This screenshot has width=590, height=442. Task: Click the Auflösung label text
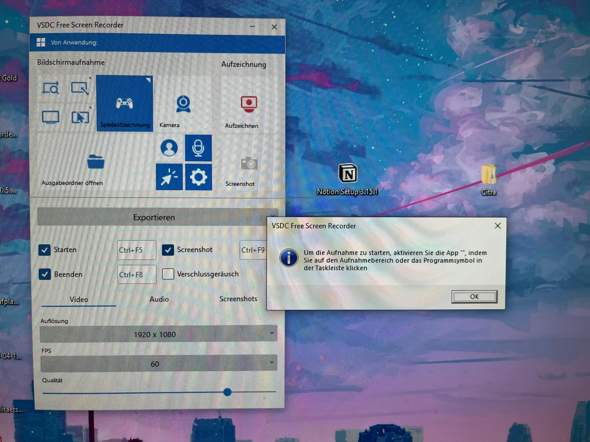point(54,321)
